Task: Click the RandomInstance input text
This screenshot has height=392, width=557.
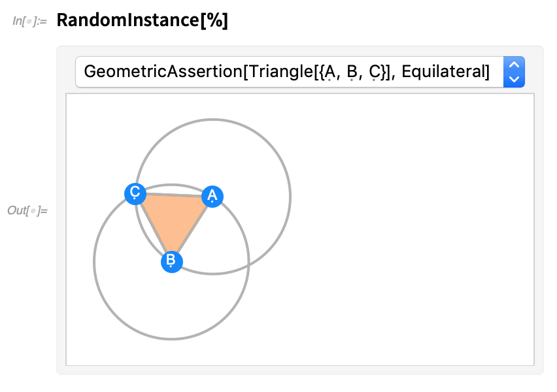Action: coord(127,20)
